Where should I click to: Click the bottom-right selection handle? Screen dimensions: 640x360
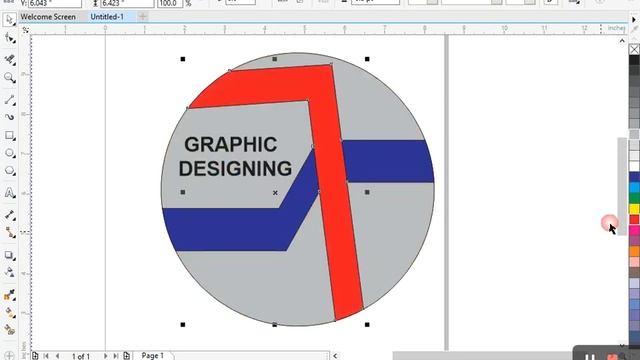click(x=367, y=324)
